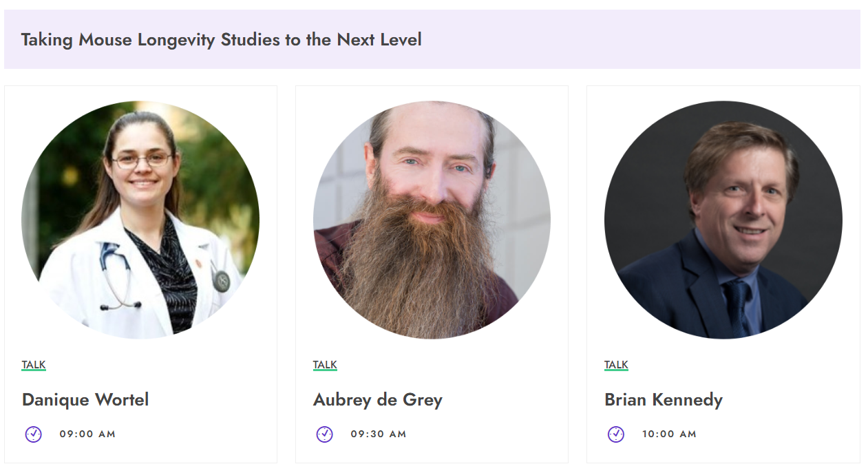The height and width of the screenshot is (473, 868).
Task: Click the 10:00 AM time text
Action: (669, 434)
